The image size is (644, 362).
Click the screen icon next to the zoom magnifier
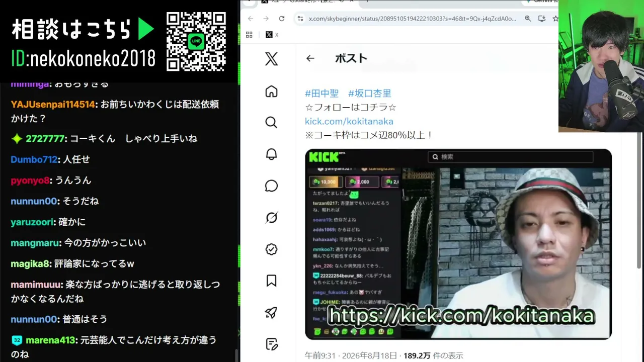point(542,19)
